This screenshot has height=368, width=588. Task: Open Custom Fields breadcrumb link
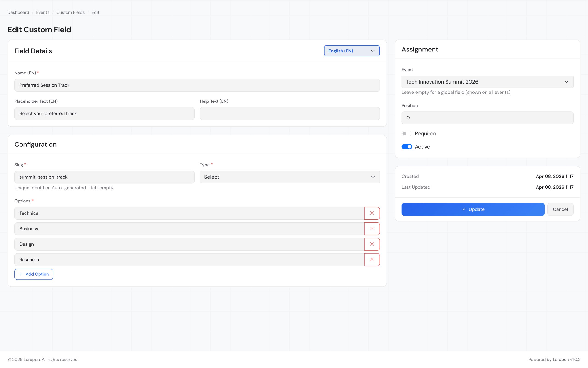70,12
